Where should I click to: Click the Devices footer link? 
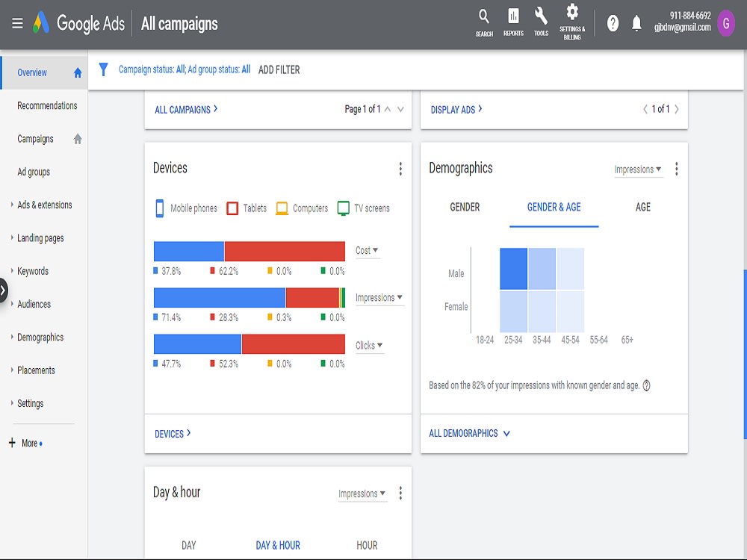[x=172, y=434]
